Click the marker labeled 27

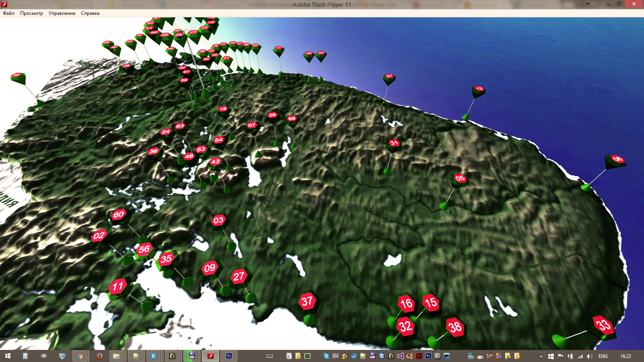[x=239, y=276]
